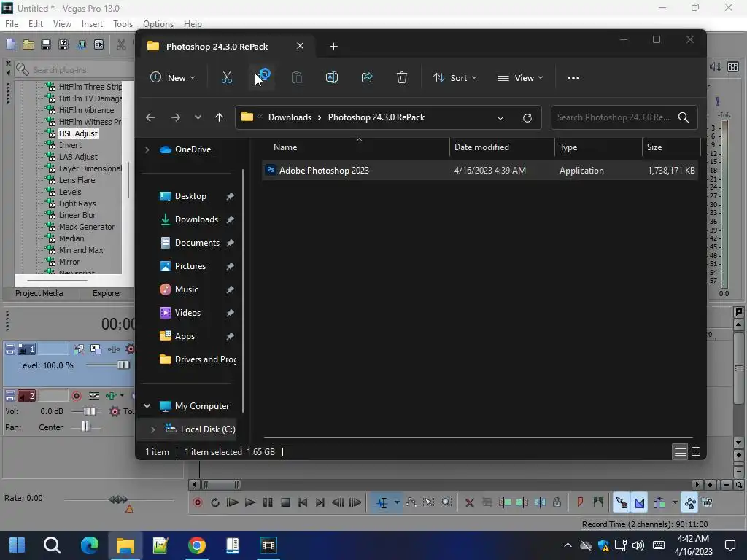This screenshot has height=560, width=747.
Task: Click the Delete trash icon in File Explorer
Action: 402,77
